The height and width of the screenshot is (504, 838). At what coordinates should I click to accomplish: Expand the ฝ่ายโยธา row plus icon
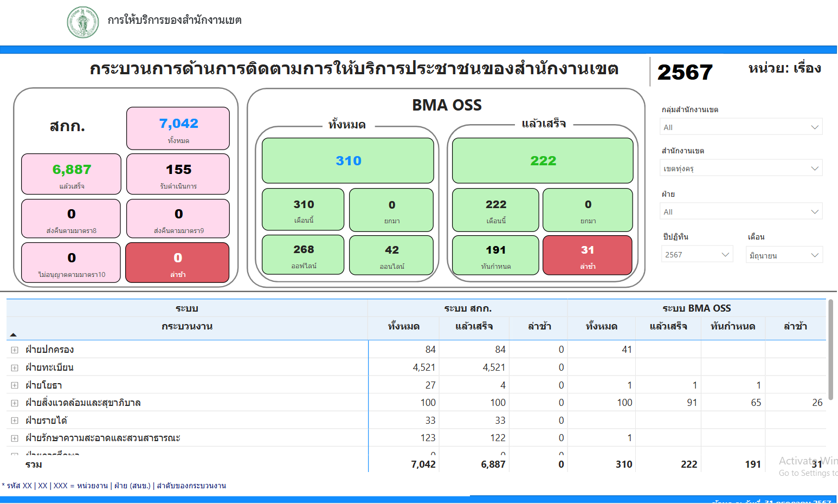click(15, 385)
